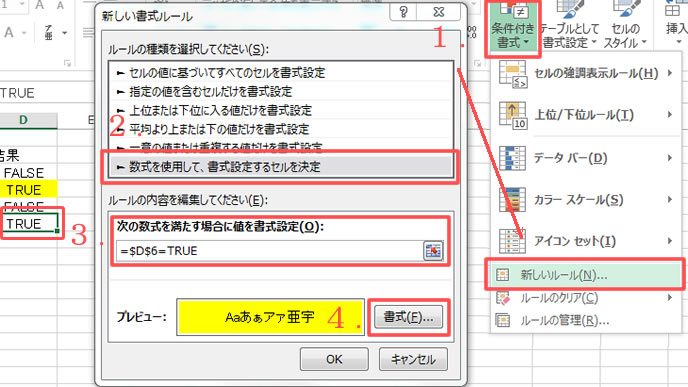Expand アイコン セット submenu arrow
Screen dimensions: 688x387
(x=670, y=240)
